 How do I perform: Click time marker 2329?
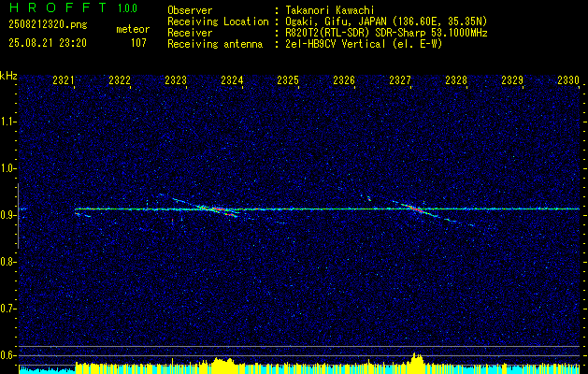pyautogui.click(x=512, y=79)
